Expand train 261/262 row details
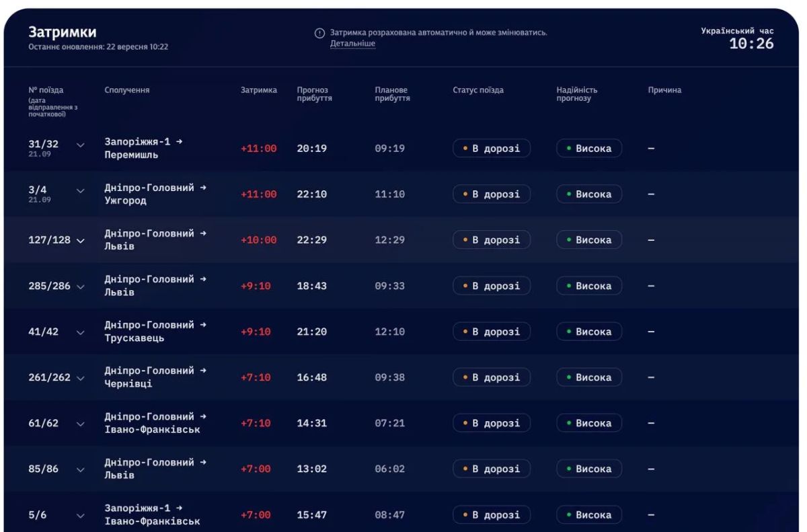This screenshot has width=807, height=532. pos(81,378)
